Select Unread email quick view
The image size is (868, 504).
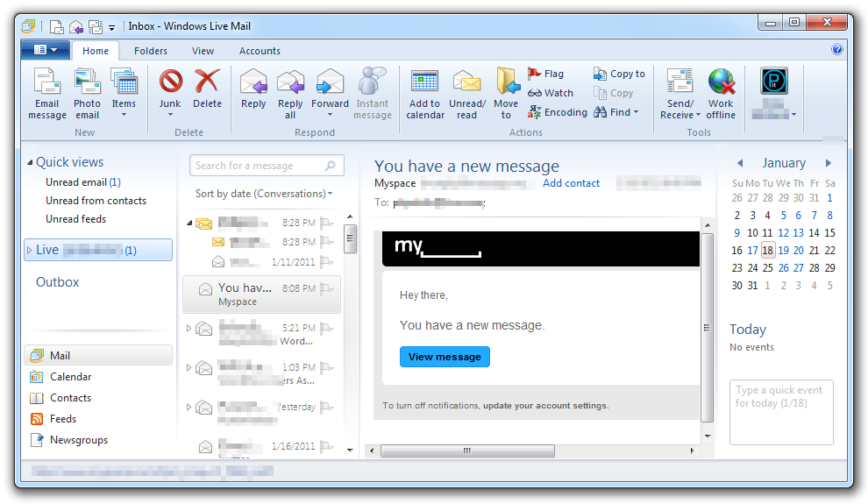(83, 182)
